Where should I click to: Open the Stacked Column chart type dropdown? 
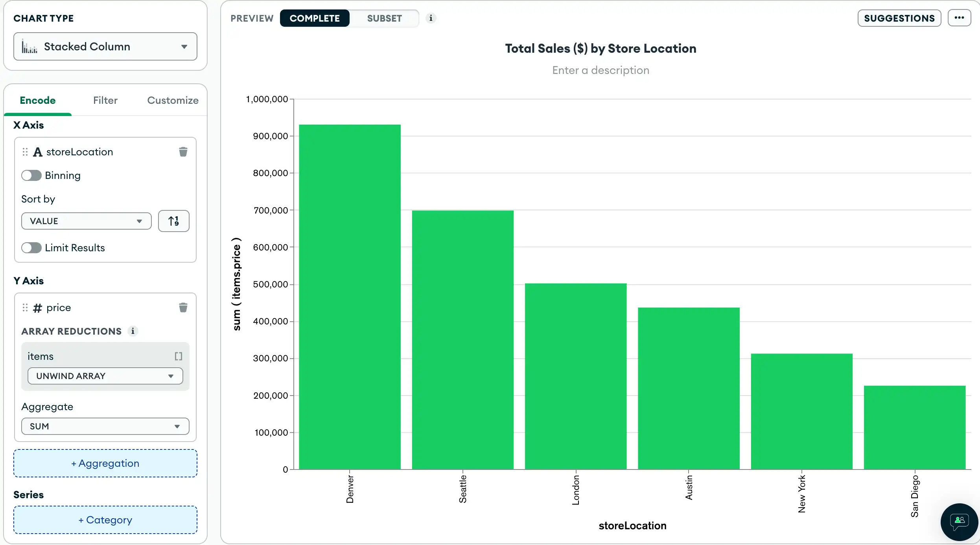coord(105,46)
